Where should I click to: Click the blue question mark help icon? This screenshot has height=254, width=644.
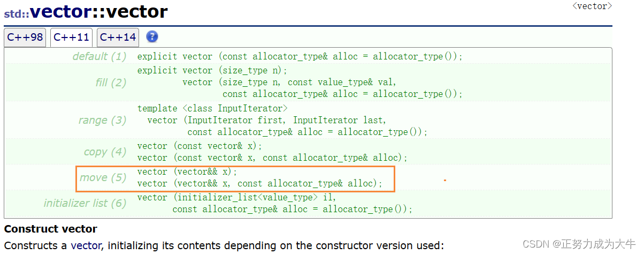click(x=152, y=37)
